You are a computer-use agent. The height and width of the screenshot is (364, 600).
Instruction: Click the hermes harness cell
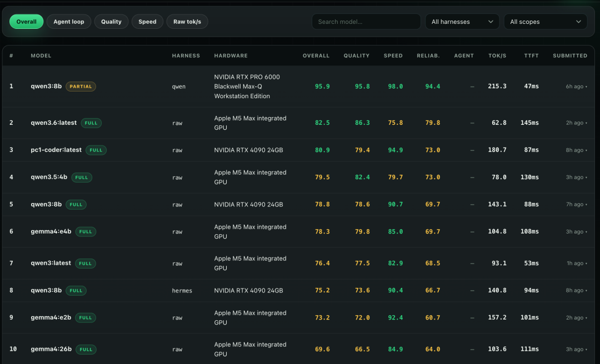tap(182, 291)
